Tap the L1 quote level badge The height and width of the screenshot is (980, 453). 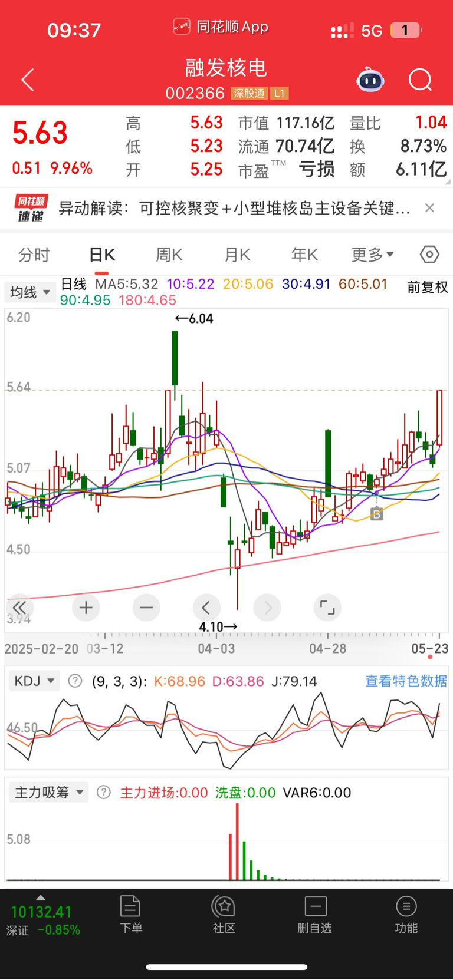click(x=280, y=94)
